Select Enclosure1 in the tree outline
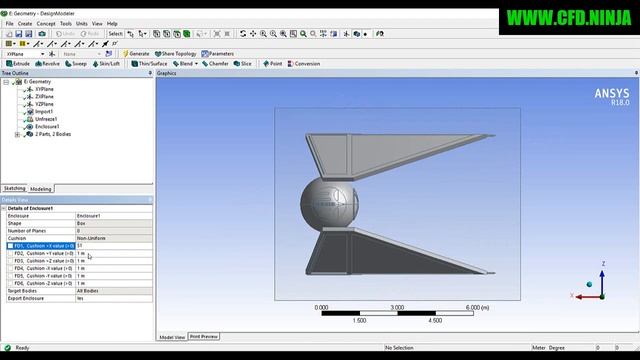Screen dimensions: 640x360 (47, 127)
